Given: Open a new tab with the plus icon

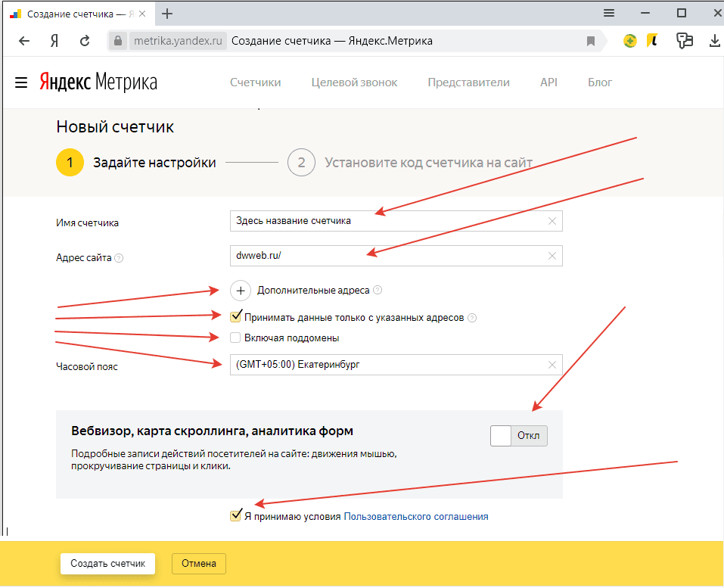Looking at the screenshot, I should tap(167, 14).
